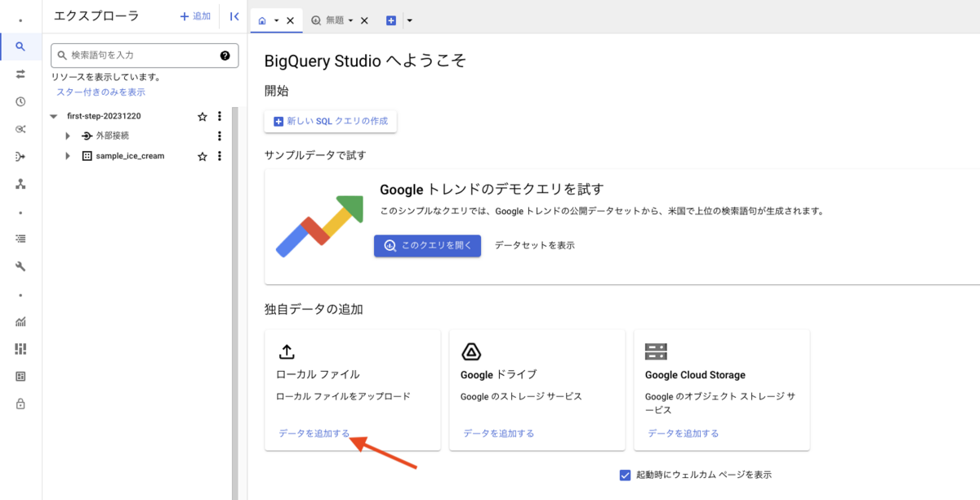Click データを追加する under ローカル ファイル

coord(314,433)
